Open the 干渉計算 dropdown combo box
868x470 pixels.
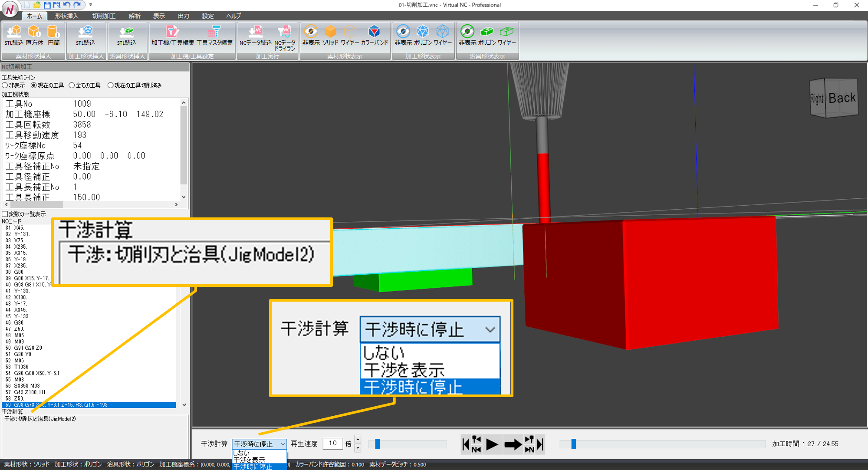pyautogui.click(x=259, y=444)
